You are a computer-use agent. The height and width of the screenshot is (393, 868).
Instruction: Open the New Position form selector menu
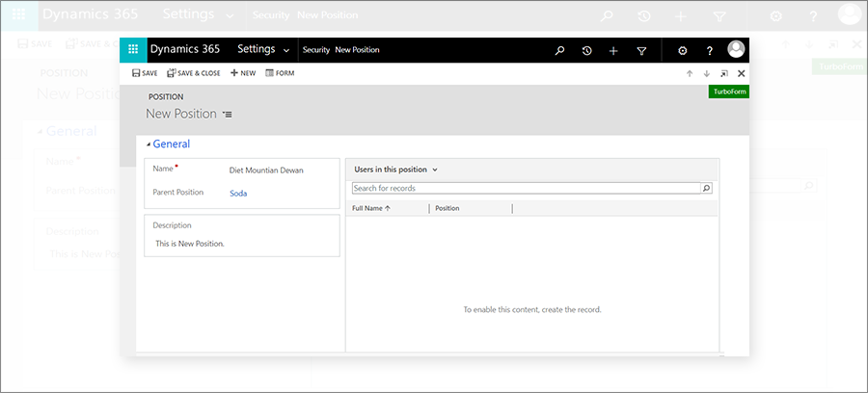click(x=227, y=114)
